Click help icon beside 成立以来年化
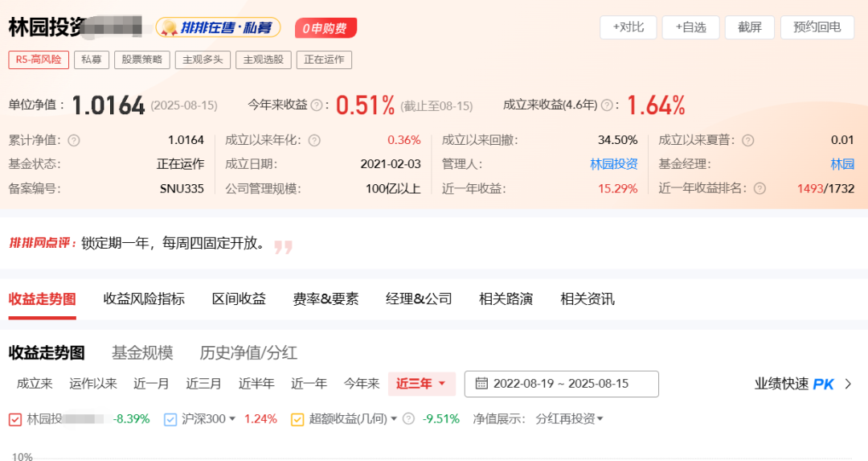Screen dimensions: 868x461 314,141
